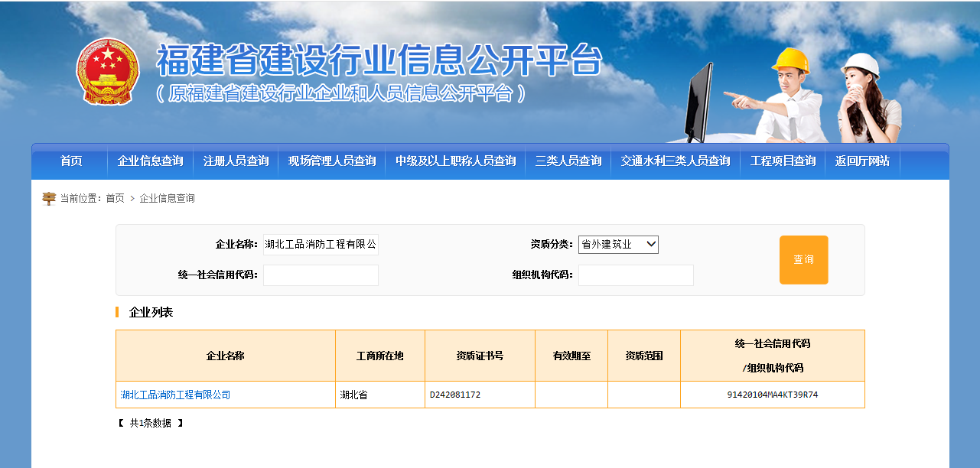This screenshot has height=468, width=980.
Task: Click the signpost icon beside 当前位置
Action: click(x=49, y=199)
